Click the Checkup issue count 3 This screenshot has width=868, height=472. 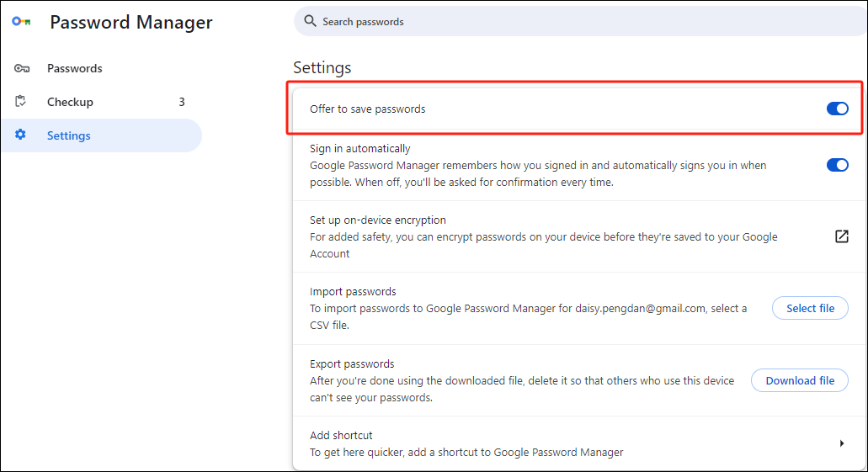click(x=182, y=102)
